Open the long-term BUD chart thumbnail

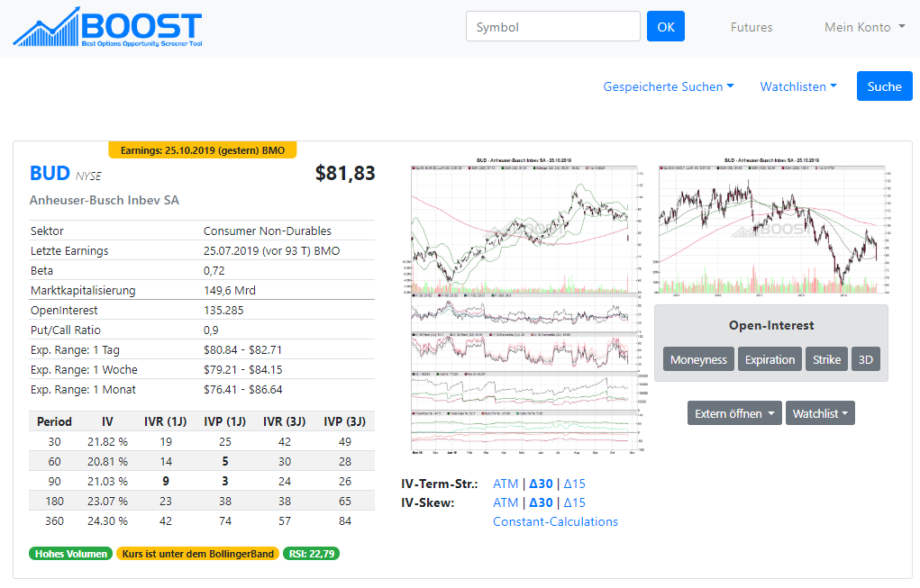773,226
